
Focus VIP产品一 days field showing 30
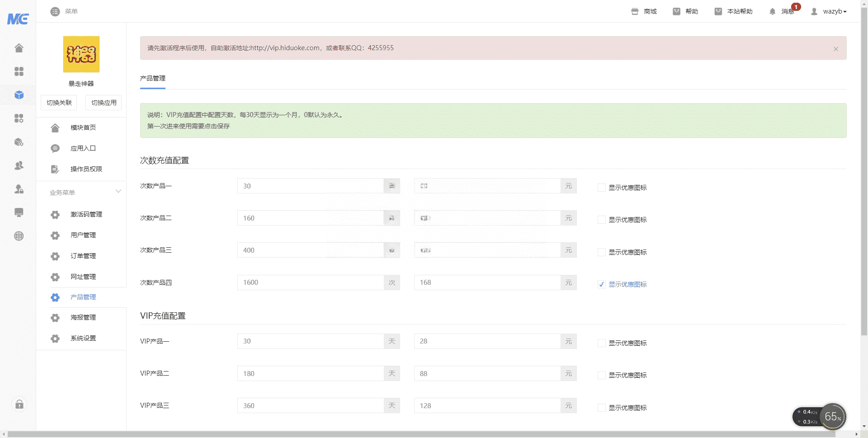click(311, 341)
